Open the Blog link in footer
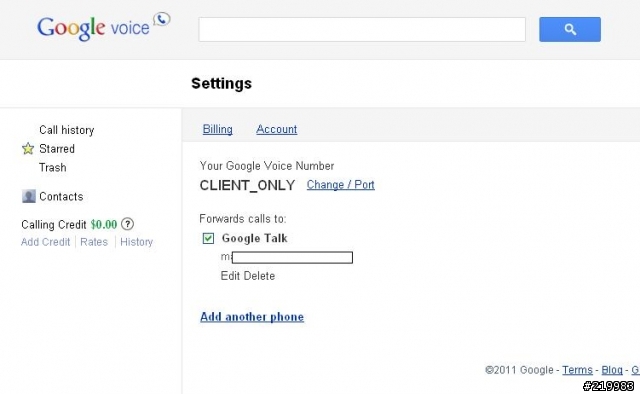640x394 pixels. tap(612, 370)
